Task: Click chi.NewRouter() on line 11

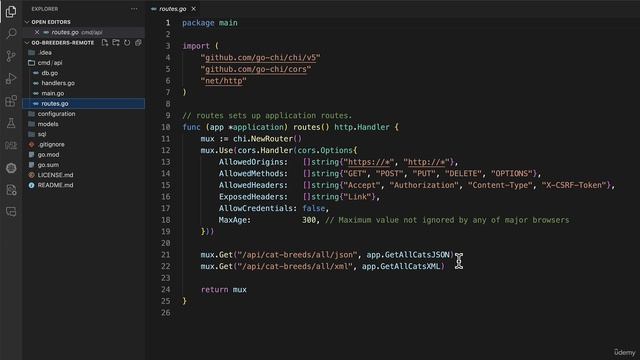Action: (267, 139)
